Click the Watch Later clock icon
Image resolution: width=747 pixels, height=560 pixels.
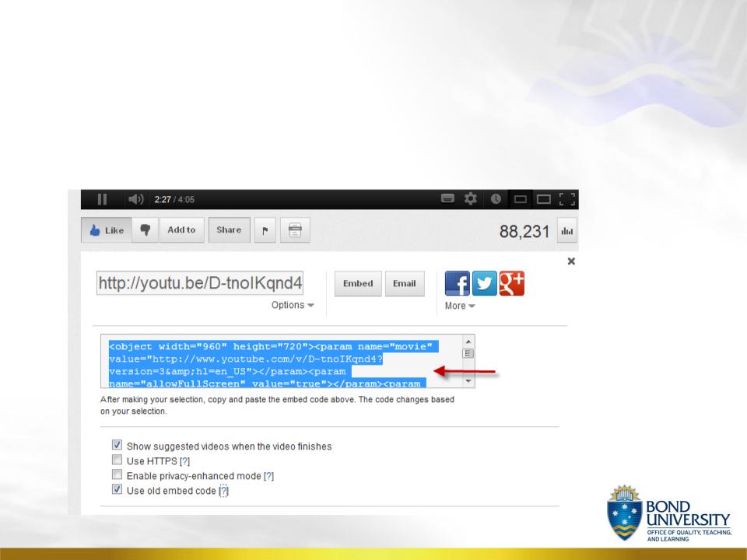pyautogui.click(x=496, y=198)
